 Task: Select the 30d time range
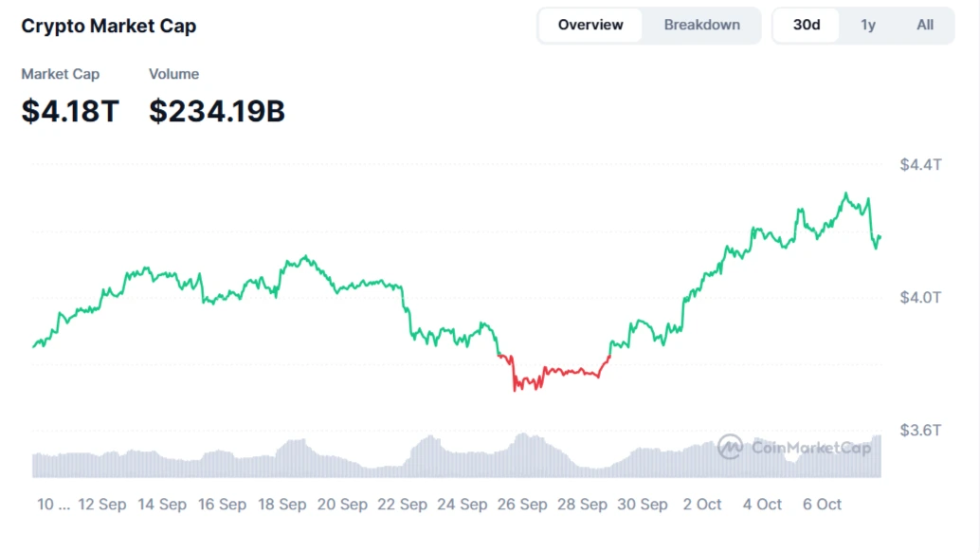point(807,26)
